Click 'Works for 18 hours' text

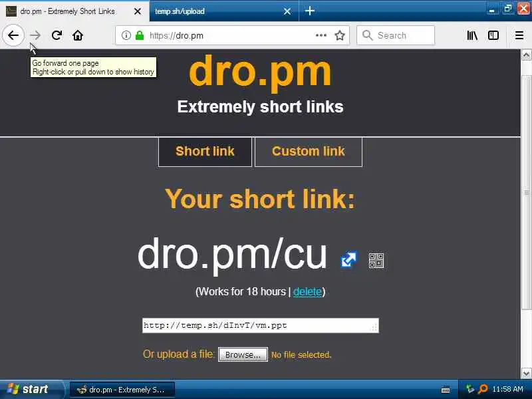coord(242,292)
